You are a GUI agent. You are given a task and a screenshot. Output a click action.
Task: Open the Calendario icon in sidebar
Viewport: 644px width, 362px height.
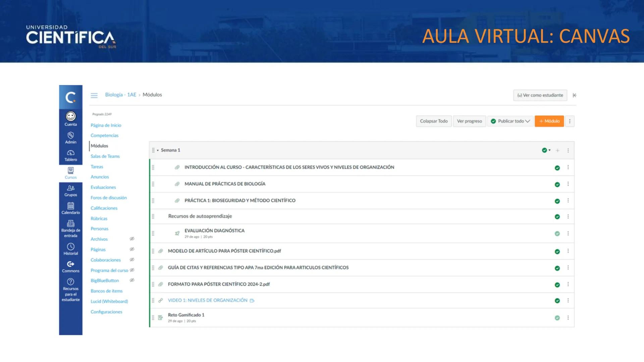click(70, 206)
